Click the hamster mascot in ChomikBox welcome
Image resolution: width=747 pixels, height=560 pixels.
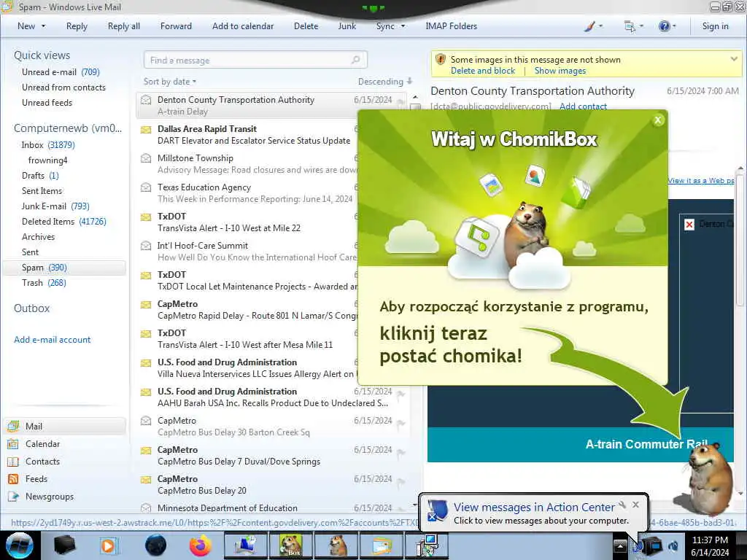[x=527, y=233]
